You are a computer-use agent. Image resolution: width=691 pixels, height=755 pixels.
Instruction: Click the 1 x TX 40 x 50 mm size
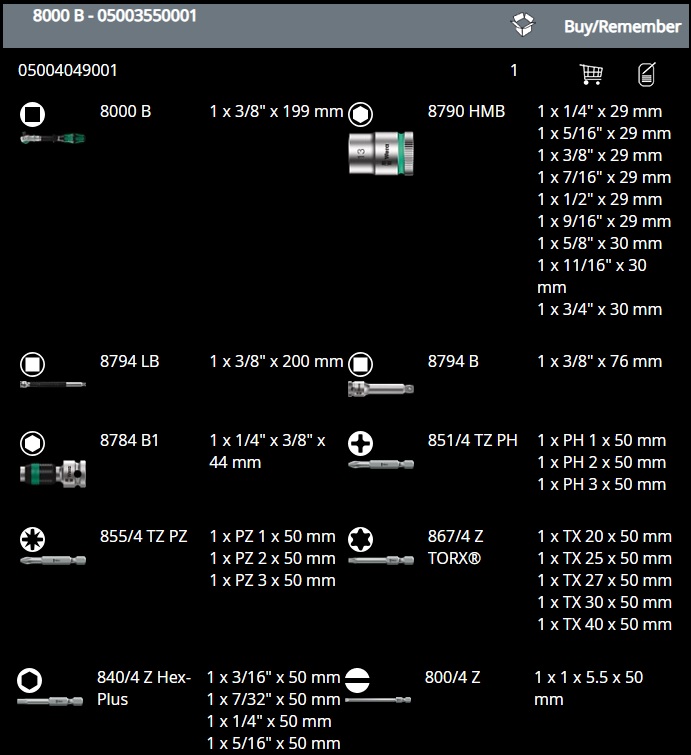[604, 625]
